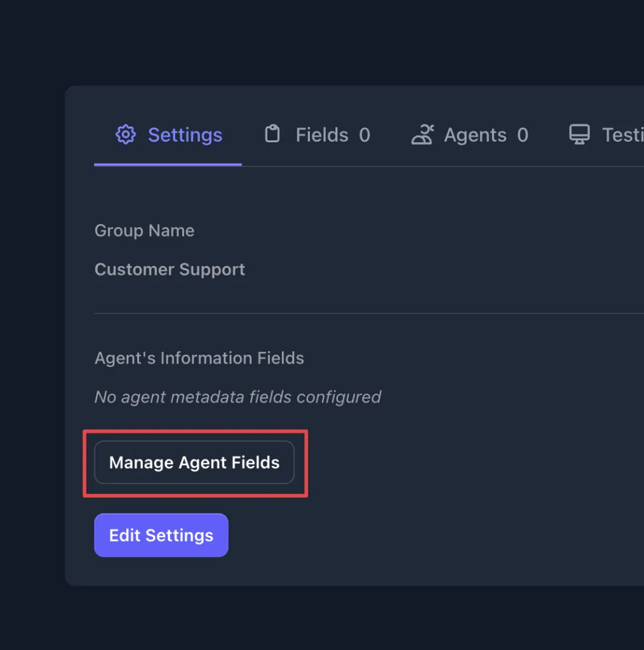
Task: Click the Fields count badge showing 0
Action: [x=365, y=135]
